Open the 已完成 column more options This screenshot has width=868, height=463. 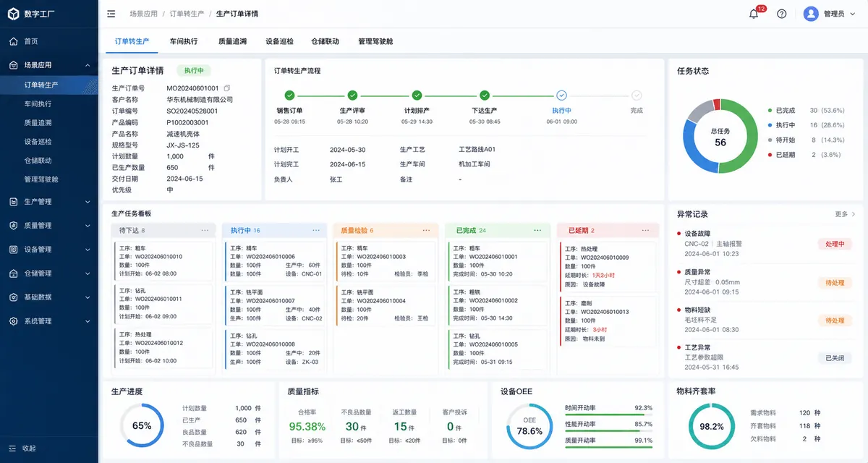tap(537, 230)
